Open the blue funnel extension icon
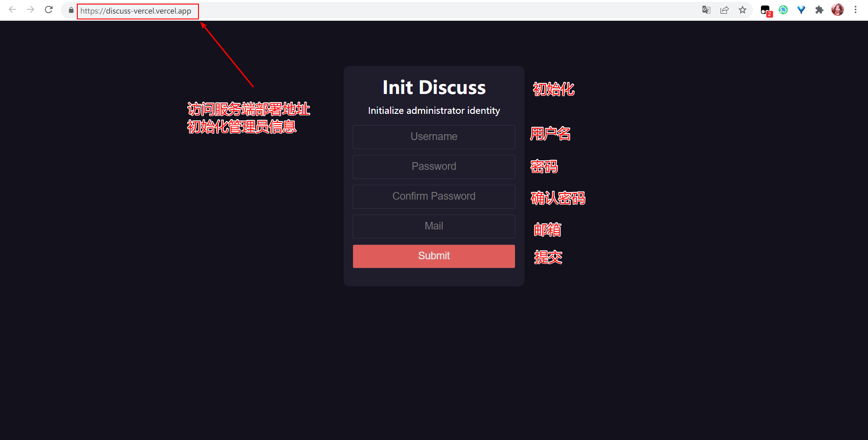The image size is (868, 440). (x=801, y=10)
